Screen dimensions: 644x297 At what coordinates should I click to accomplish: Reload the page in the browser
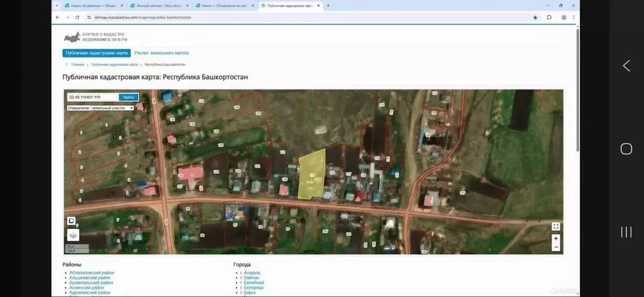pos(77,17)
